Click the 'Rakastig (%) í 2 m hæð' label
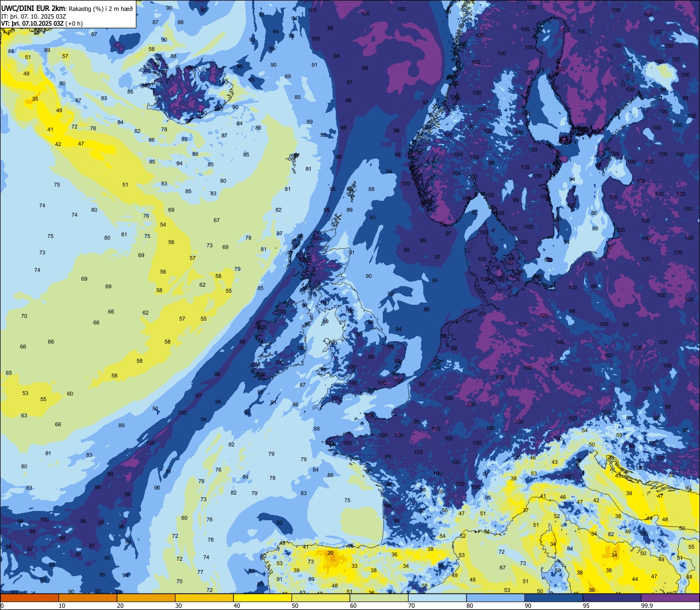 100,9
